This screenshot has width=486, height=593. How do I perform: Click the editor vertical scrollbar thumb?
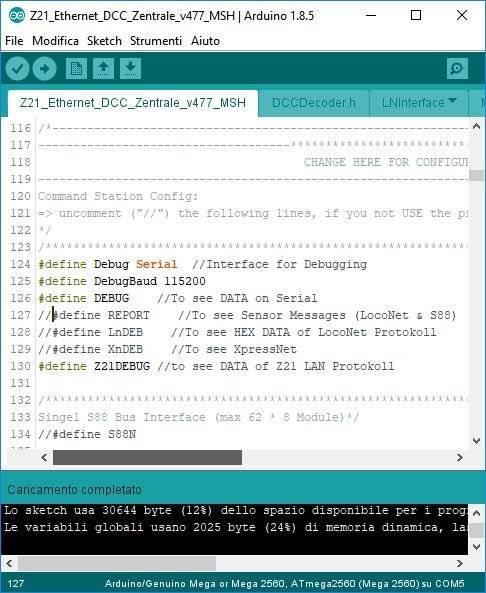pos(476,176)
